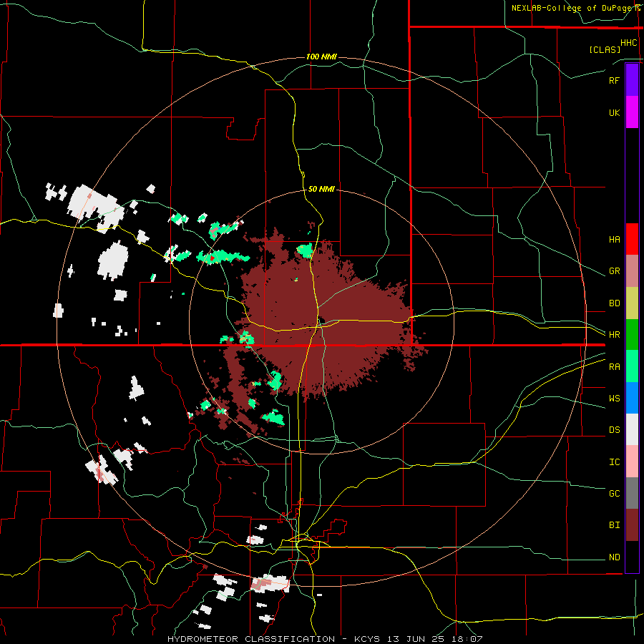644x644 pixels.
Task: Select the brown BI legend color swatch
Action: point(632,525)
